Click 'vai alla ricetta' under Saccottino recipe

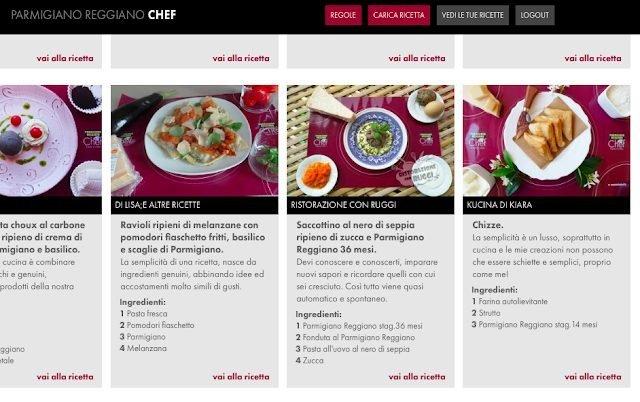[x=417, y=376]
